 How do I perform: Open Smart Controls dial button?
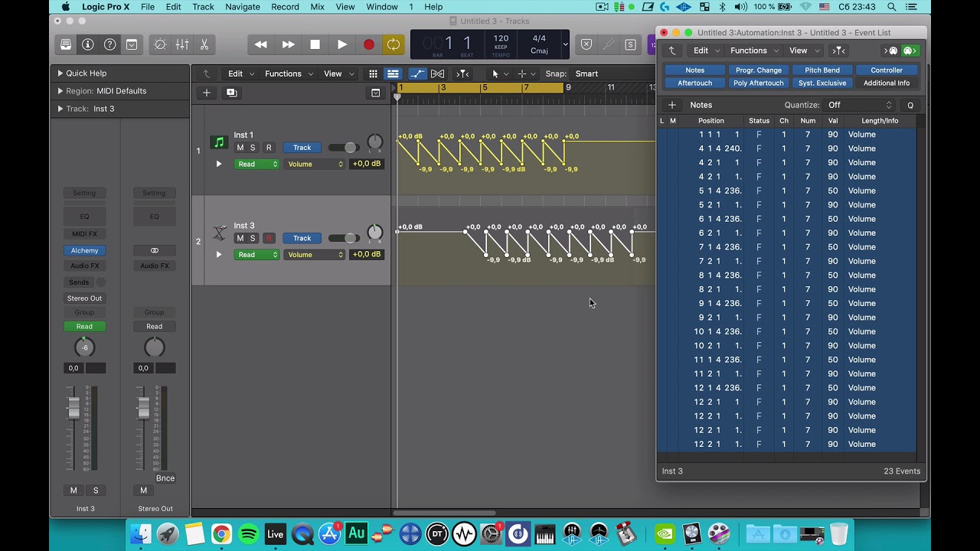point(160,44)
